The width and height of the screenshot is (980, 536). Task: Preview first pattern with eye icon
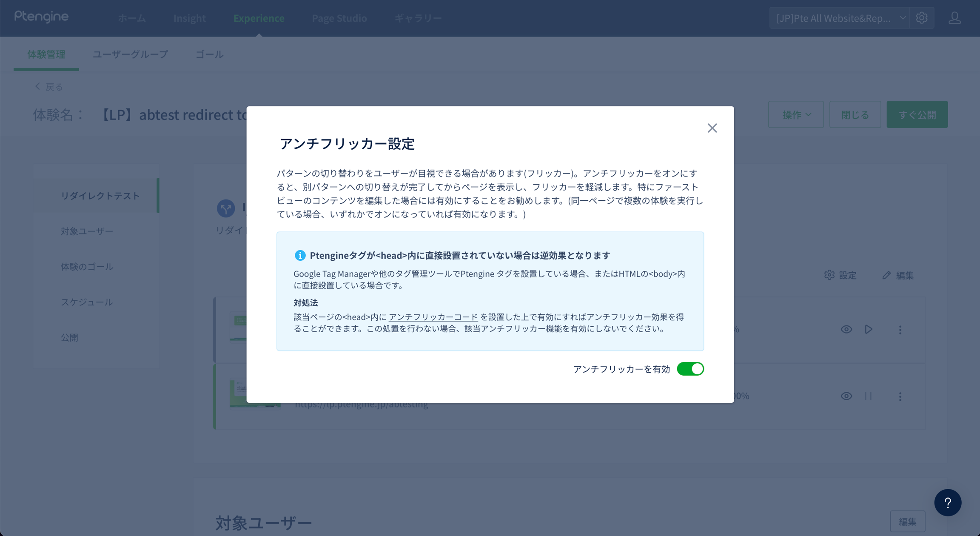846,329
